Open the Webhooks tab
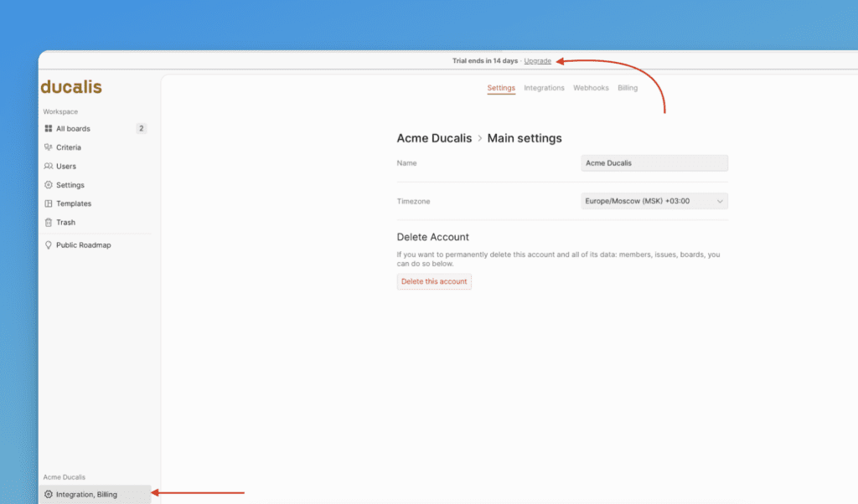Image resolution: width=858 pixels, height=504 pixels. point(591,88)
